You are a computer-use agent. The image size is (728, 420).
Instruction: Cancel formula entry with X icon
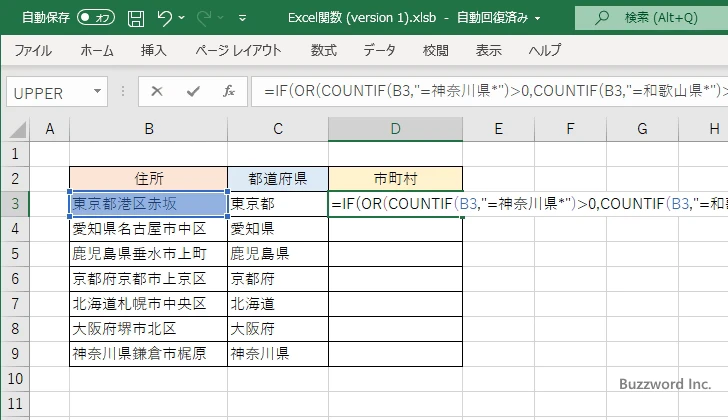pos(157,91)
